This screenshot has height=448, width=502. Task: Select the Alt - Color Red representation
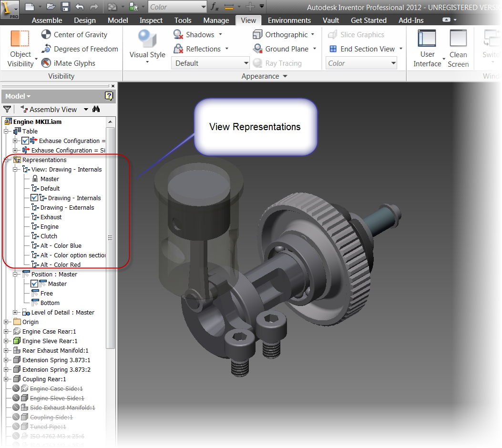(x=60, y=265)
